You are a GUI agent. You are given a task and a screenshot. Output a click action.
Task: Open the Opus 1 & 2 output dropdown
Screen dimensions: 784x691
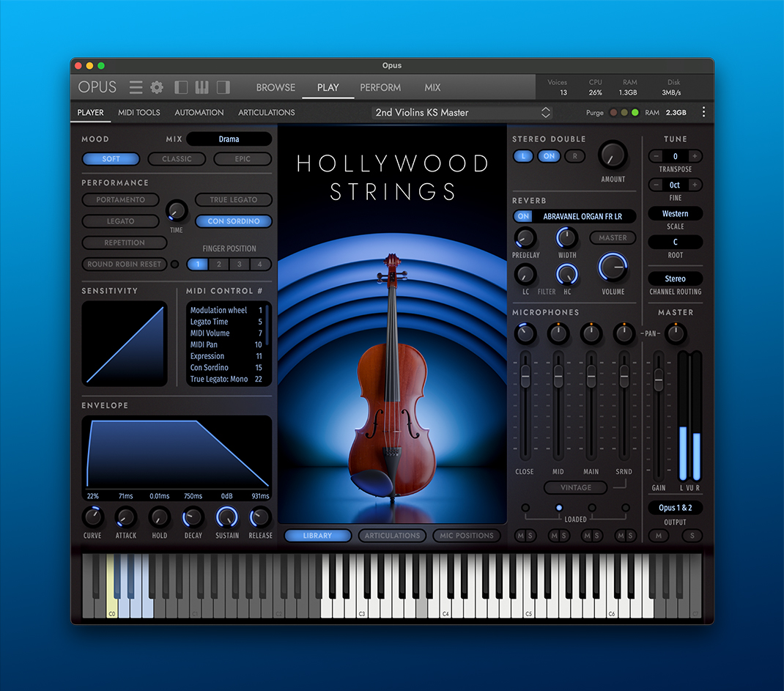pyautogui.click(x=675, y=508)
